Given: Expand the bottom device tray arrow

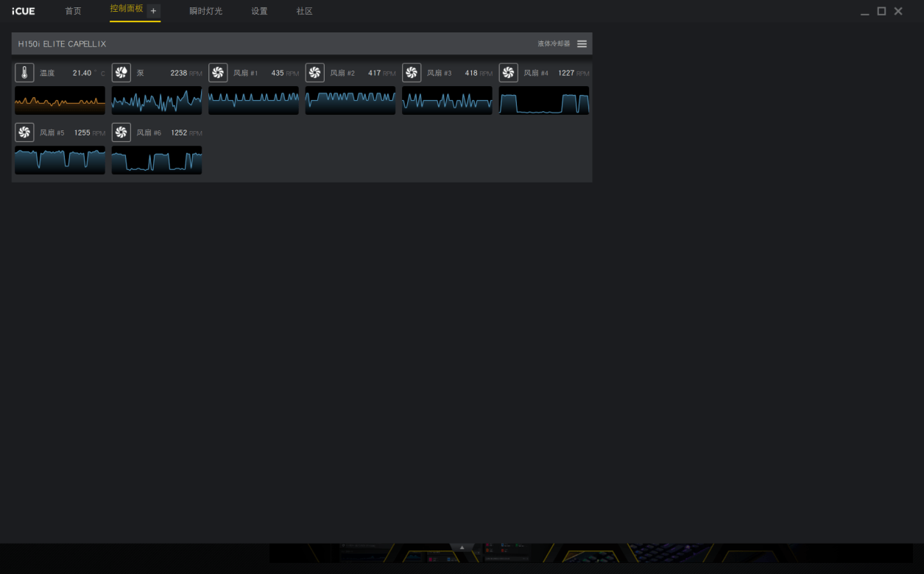Looking at the screenshot, I should coord(462,548).
